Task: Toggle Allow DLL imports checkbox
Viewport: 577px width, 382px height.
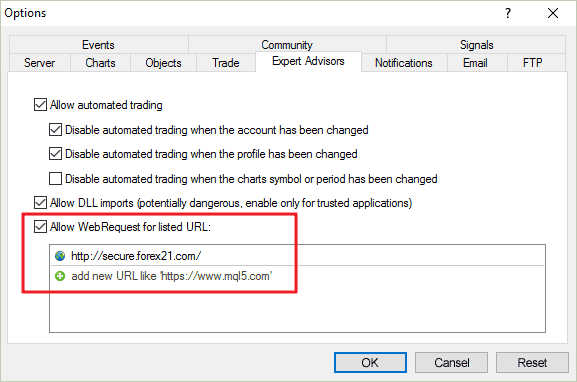Action: point(40,202)
